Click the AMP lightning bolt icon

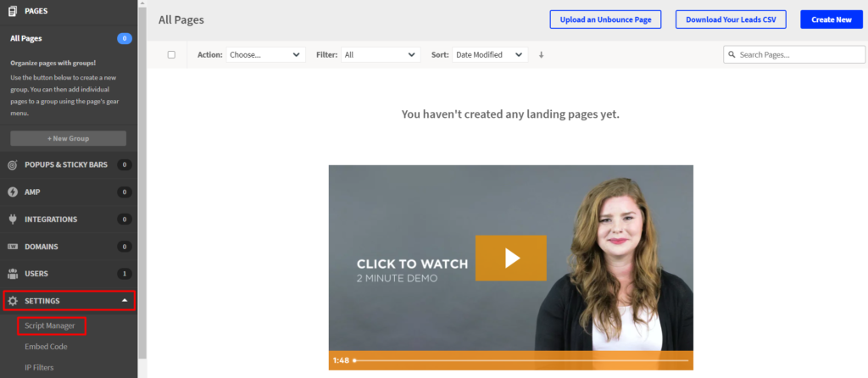pyautogui.click(x=13, y=192)
